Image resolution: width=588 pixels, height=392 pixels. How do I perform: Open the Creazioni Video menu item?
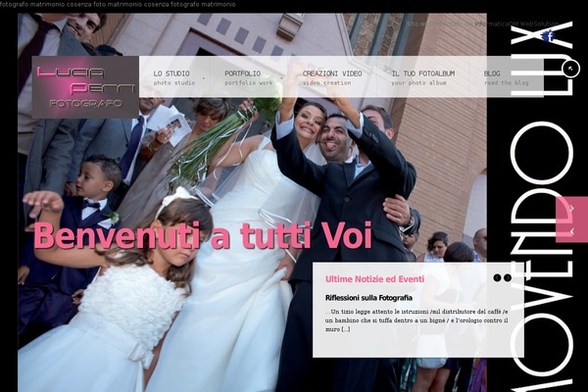point(332,77)
